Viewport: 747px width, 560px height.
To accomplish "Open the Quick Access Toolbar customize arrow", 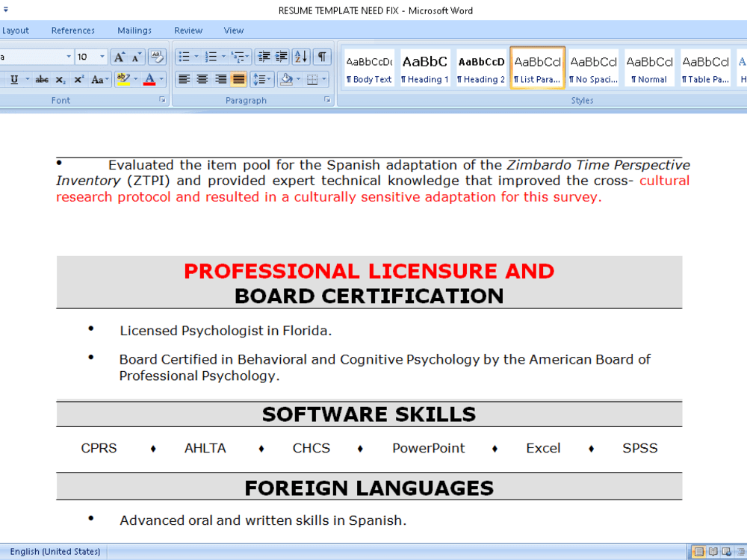I will pyautogui.click(x=6, y=9).
